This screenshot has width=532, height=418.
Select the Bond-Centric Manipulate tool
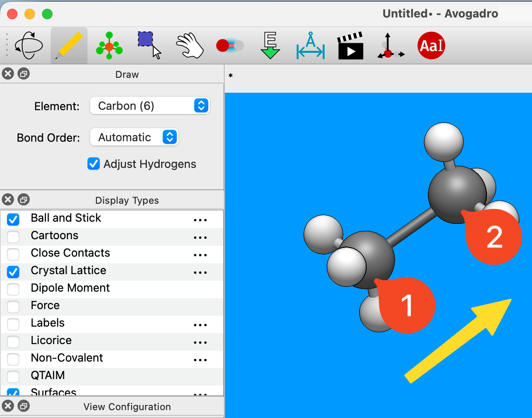coord(230,45)
